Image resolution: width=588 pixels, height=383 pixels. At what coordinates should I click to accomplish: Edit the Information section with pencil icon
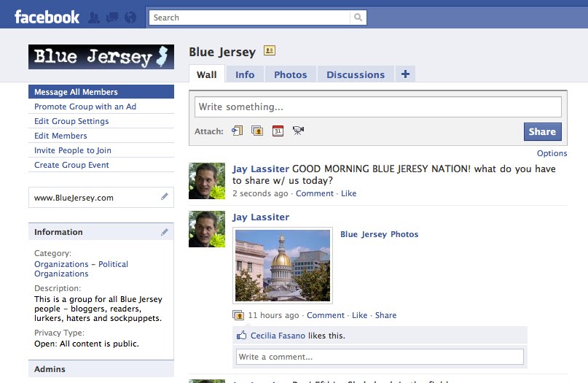tap(165, 232)
